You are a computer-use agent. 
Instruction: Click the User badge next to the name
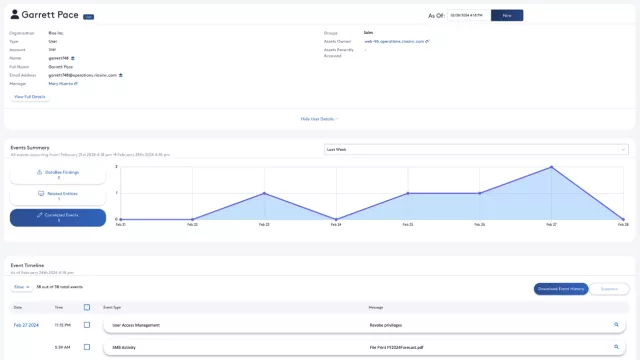tap(89, 17)
